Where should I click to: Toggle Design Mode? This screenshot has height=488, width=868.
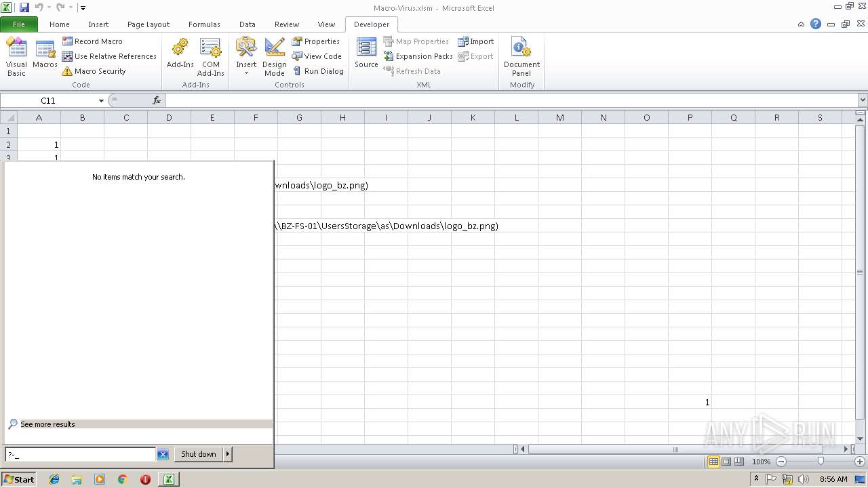coord(275,57)
